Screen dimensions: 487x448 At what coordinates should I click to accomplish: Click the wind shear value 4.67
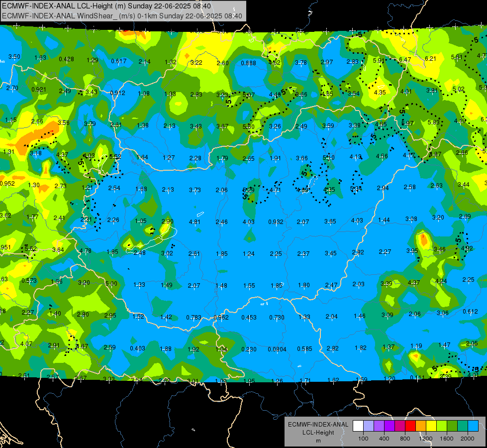(x=82, y=346)
